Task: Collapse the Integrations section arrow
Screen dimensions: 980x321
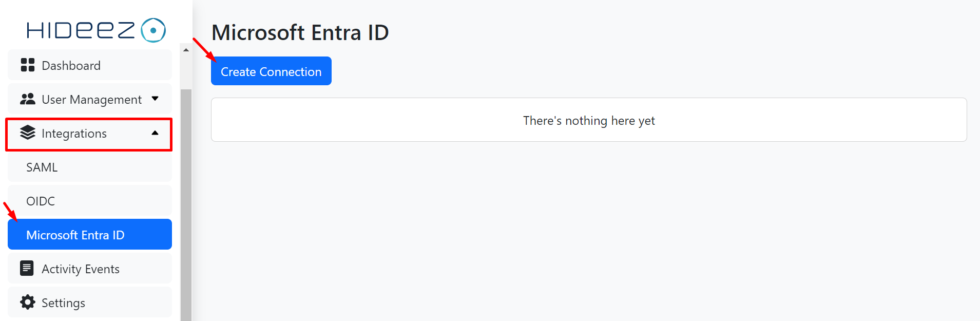Action: 155,133
